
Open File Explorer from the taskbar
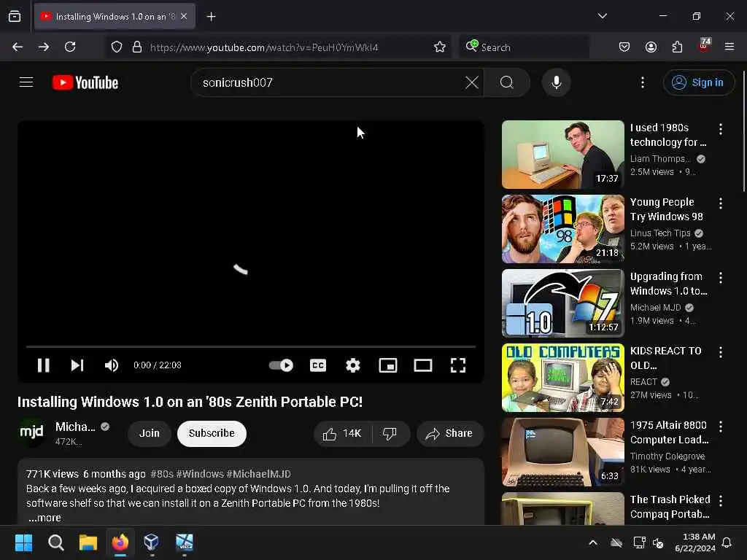(x=88, y=542)
